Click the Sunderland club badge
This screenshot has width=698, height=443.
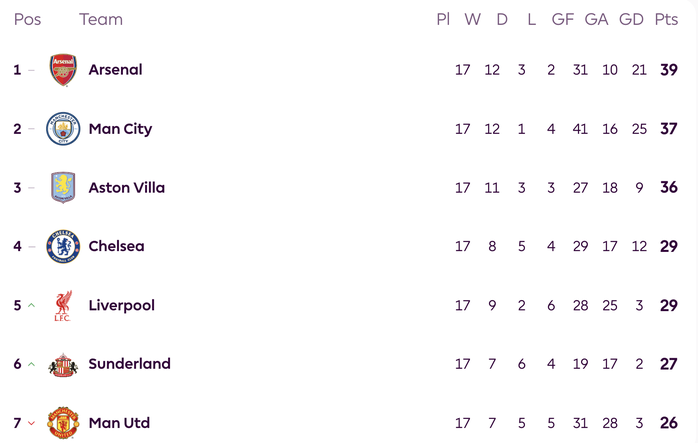(x=63, y=365)
